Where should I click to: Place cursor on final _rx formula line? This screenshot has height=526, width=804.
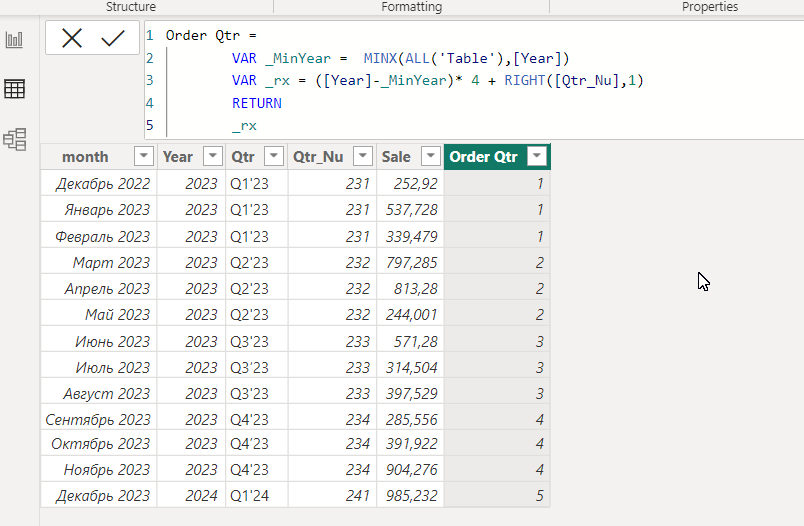(x=244, y=126)
